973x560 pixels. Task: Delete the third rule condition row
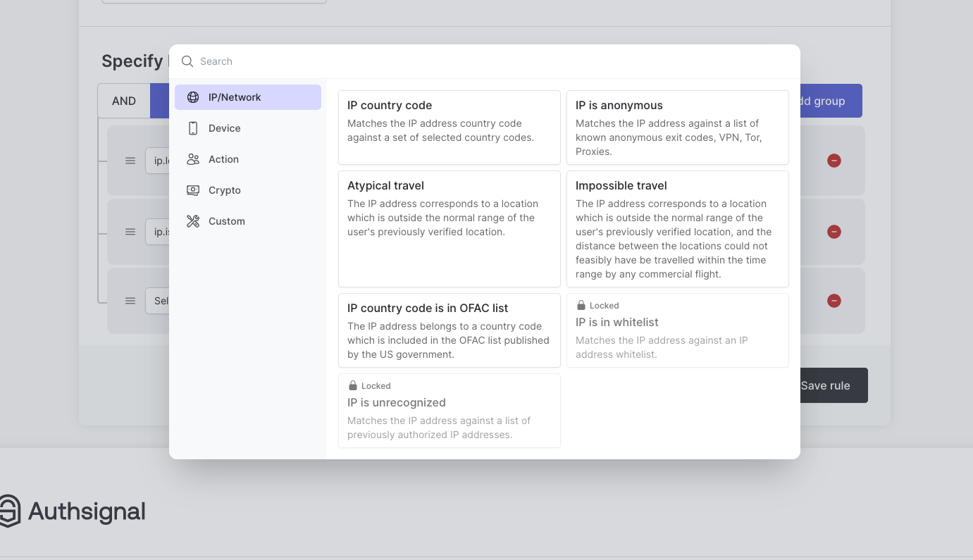point(833,301)
